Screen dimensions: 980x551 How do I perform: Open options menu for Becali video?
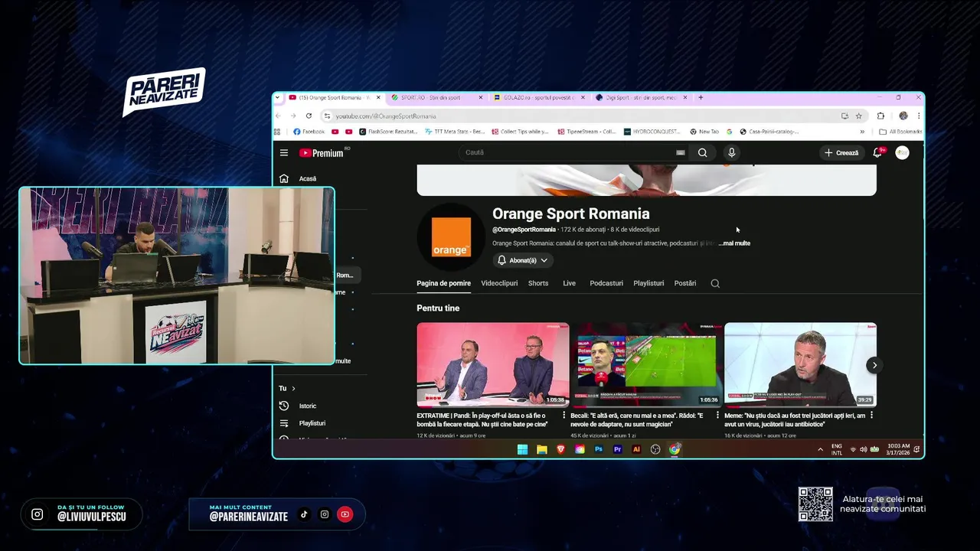(x=718, y=416)
